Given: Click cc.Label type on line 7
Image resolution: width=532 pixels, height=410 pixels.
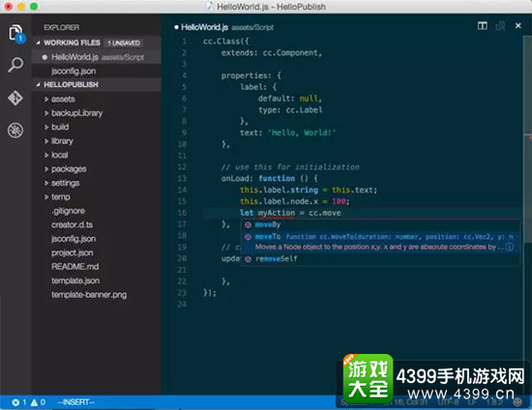Looking at the screenshot, I should pyautogui.click(x=304, y=110).
